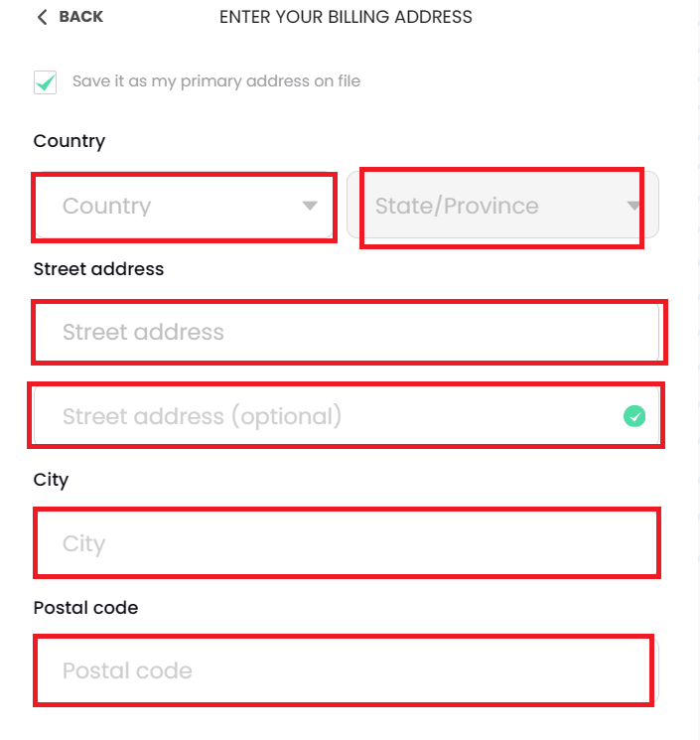Image resolution: width=700 pixels, height=740 pixels.
Task: Focus the Postal code input field
Action: tap(344, 670)
